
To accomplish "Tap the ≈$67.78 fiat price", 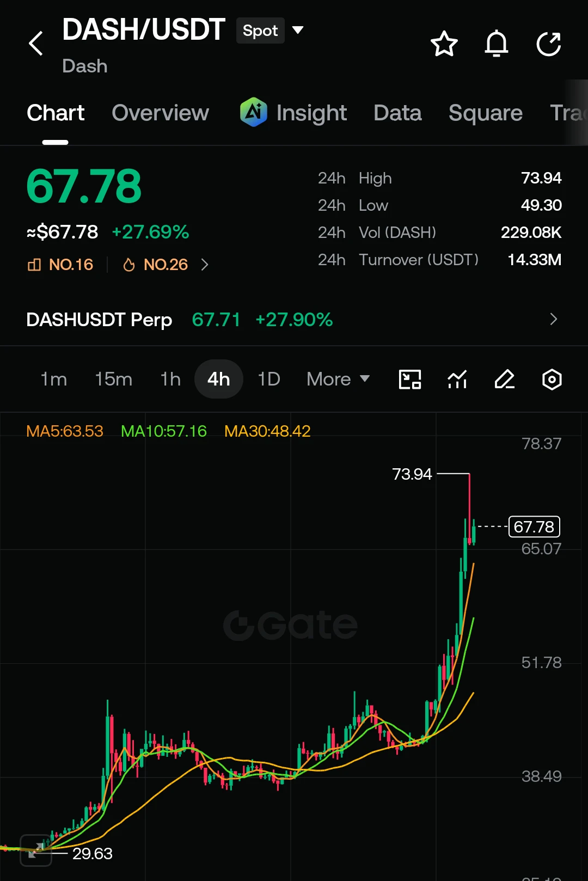I will click(62, 232).
